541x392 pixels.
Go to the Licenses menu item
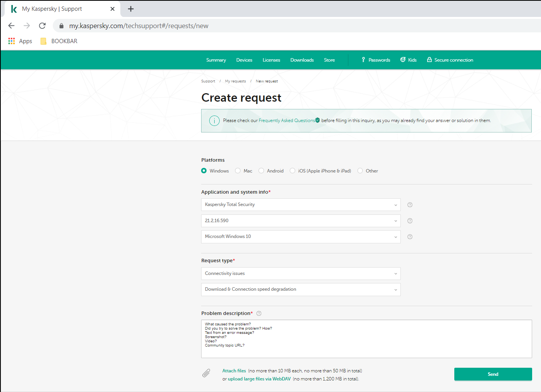[271, 60]
